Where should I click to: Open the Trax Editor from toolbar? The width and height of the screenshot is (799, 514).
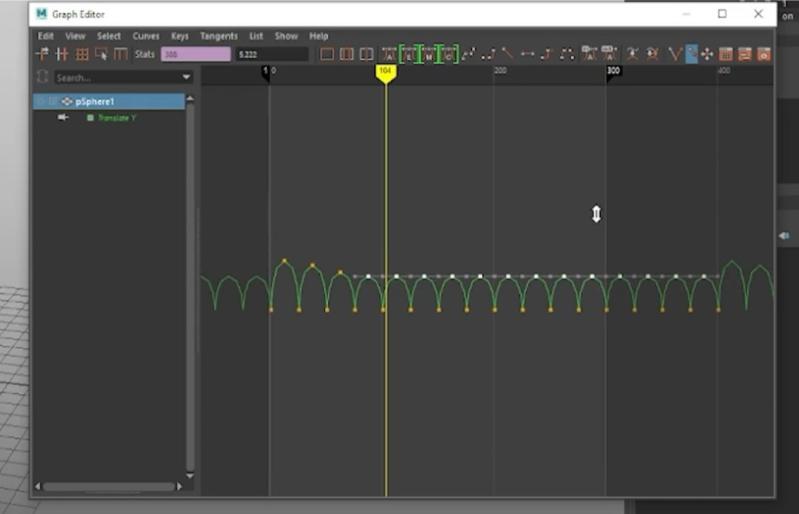(745, 54)
